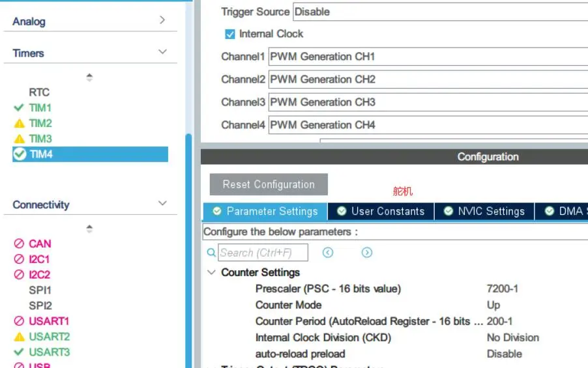588x368 pixels.
Task: Go to next search result arrow
Action: [x=367, y=253]
